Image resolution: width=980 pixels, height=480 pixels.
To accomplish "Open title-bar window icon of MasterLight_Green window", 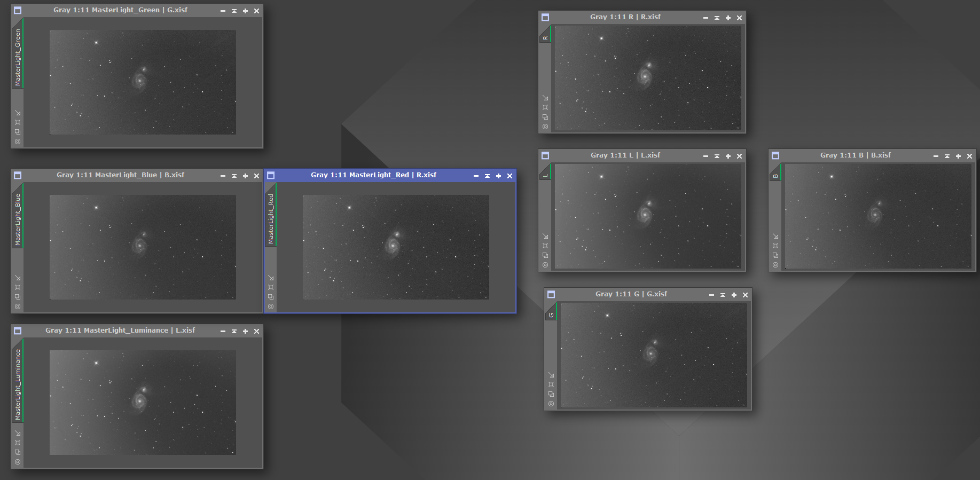I will (x=18, y=10).
